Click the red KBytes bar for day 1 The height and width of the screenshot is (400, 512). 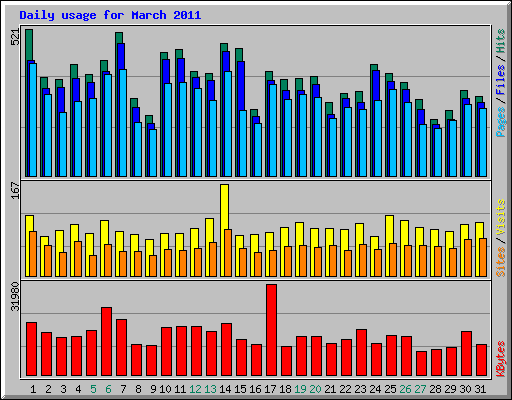[x=31, y=349]
